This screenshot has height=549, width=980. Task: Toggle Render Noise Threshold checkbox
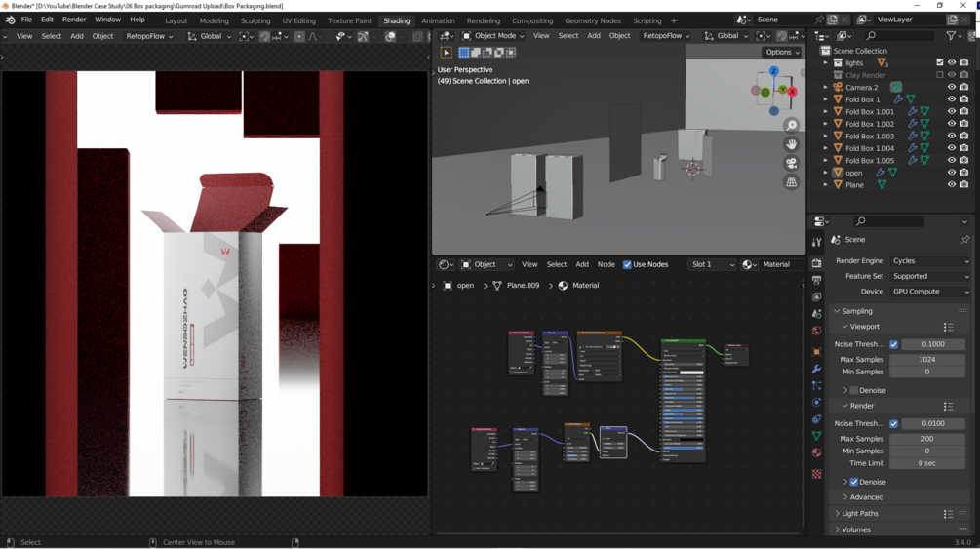[x=893, y=424]
